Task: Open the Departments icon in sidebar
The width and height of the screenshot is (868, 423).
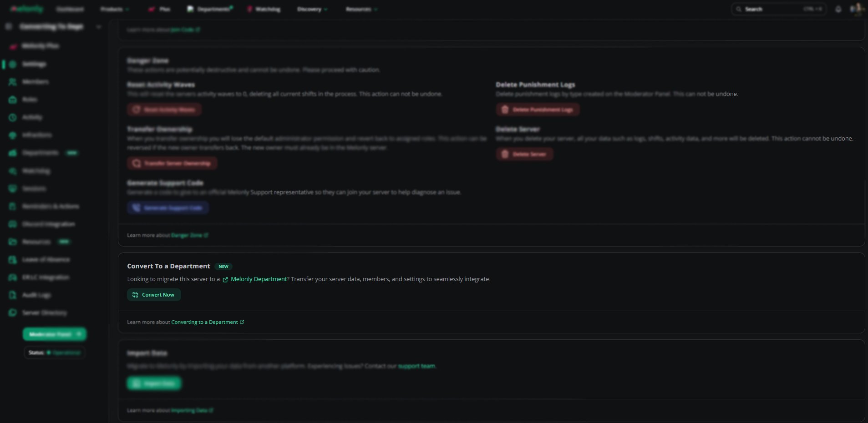Action: pyautogui.click(x=13, y=153)
